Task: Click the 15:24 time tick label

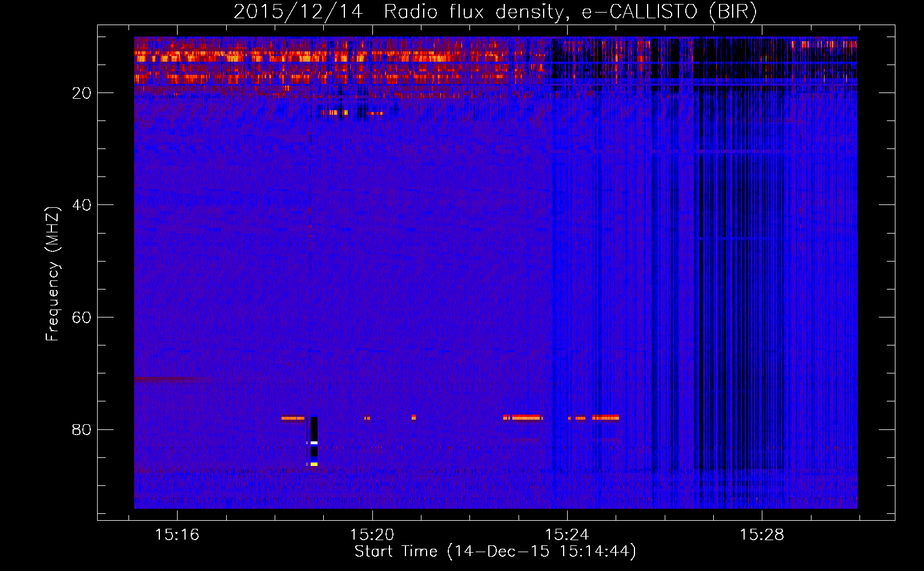Action: click(567, 535)
